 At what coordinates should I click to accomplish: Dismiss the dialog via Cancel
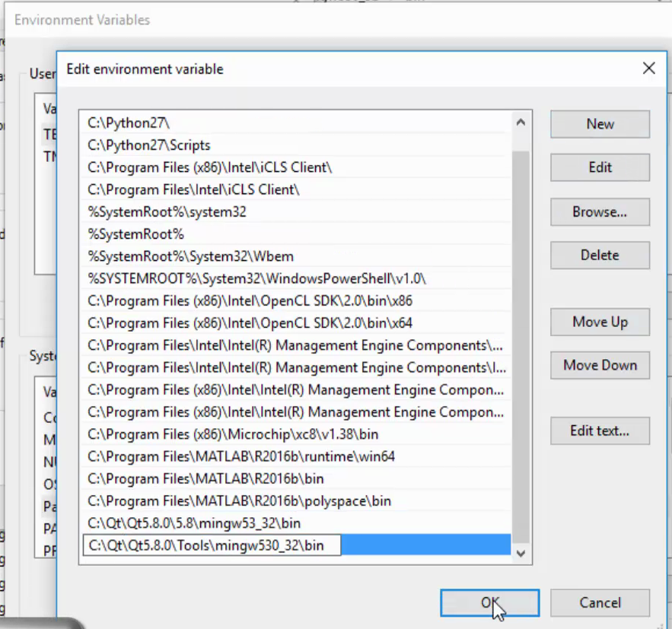pyautogui.click(x=600, y=602)
